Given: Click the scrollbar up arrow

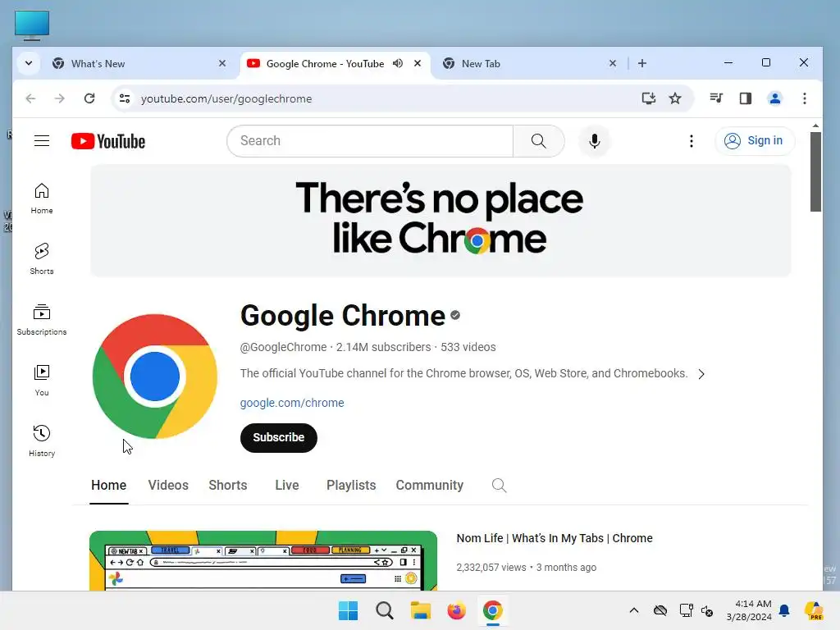Looking at the screenshot, I should [815, 126].
